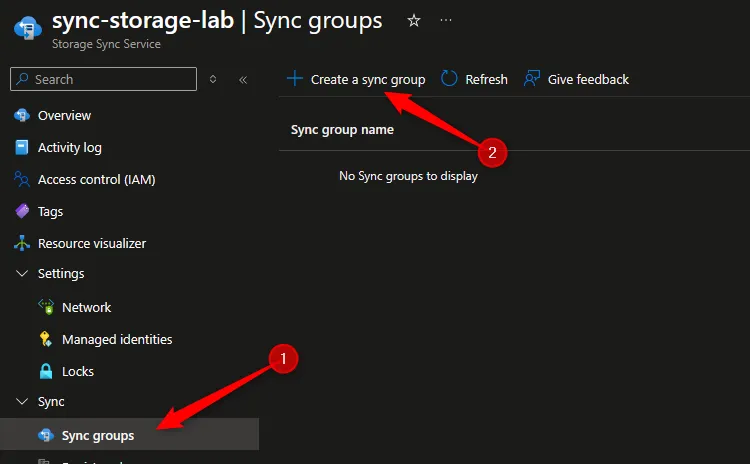Click the Locks padlock icon

[46, 371]
